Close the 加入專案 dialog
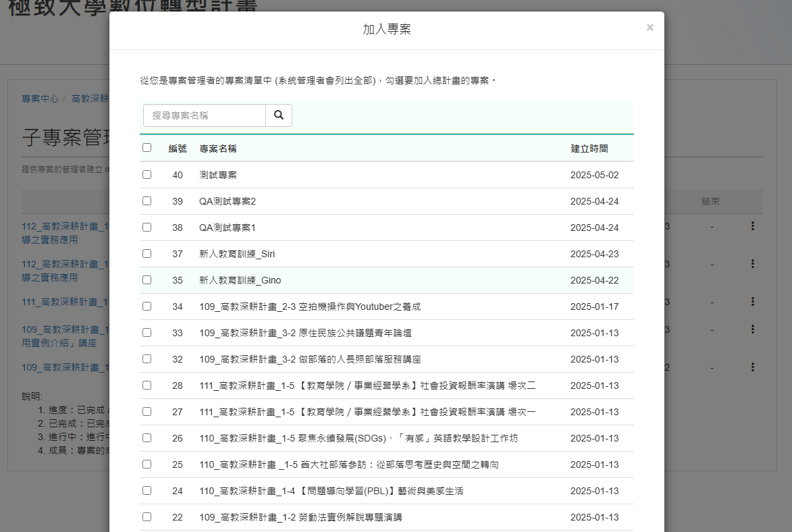Image resolution: width=792 pixels, height=532 pixels. 650,27
